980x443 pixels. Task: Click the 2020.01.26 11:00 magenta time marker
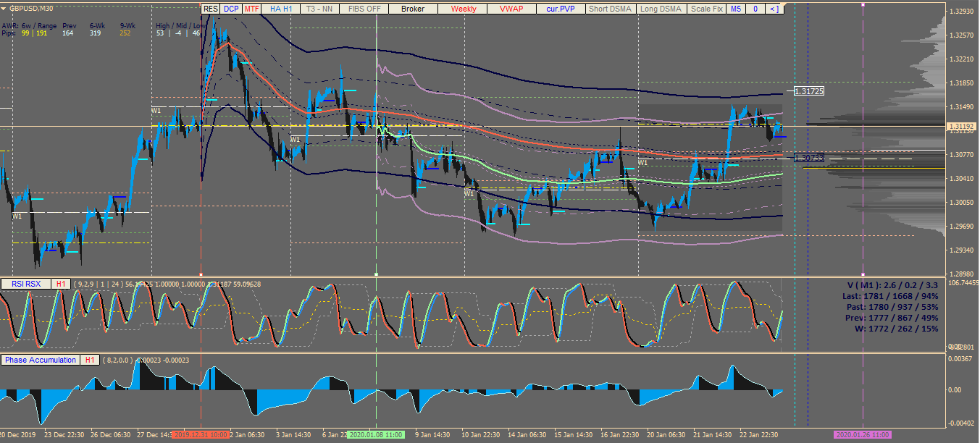click(x=863, y=435)
